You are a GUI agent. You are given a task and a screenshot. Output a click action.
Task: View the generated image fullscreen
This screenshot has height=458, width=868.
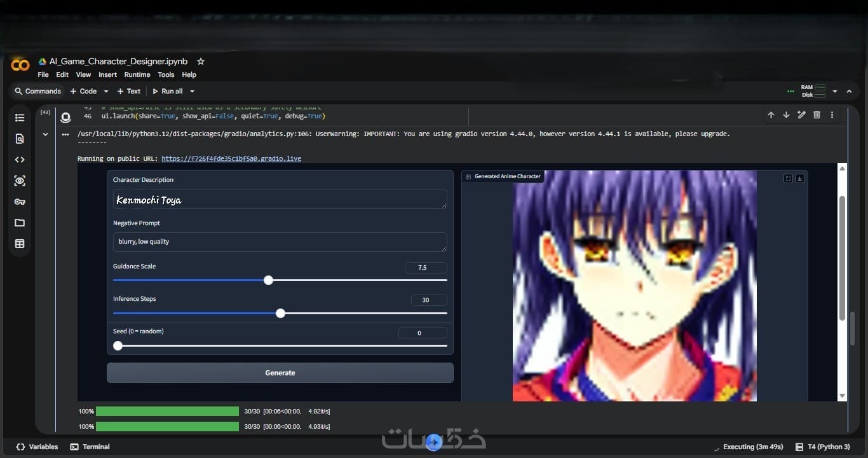(788, 179)
